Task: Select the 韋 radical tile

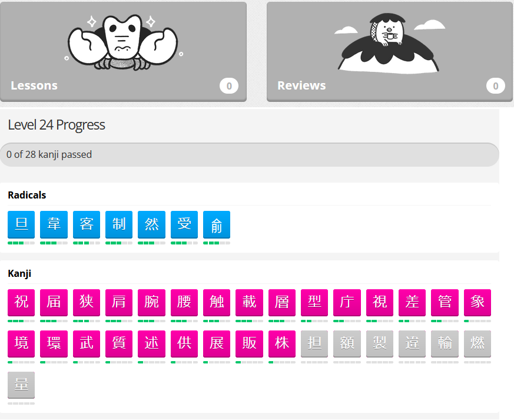Action: coord(54,224)
